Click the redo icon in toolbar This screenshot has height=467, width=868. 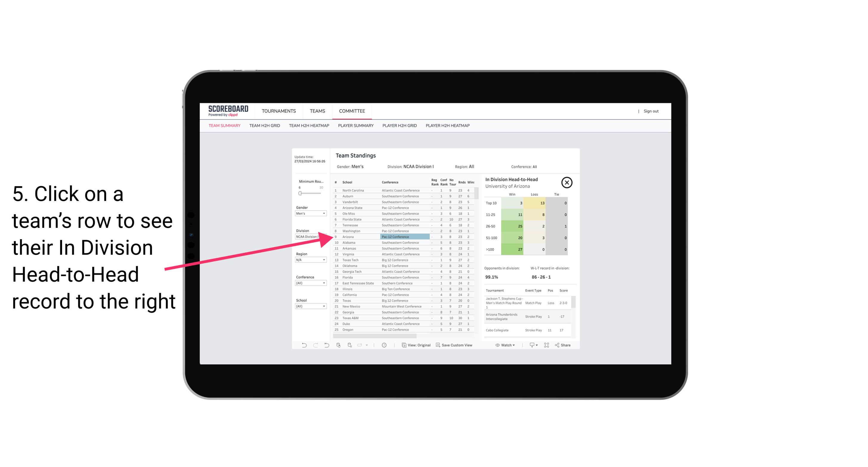click(x=315, y=345)
